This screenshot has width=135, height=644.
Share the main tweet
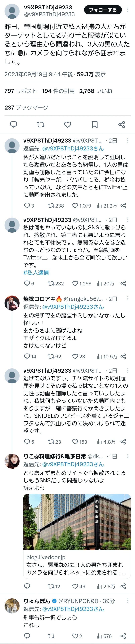[122, 124]
